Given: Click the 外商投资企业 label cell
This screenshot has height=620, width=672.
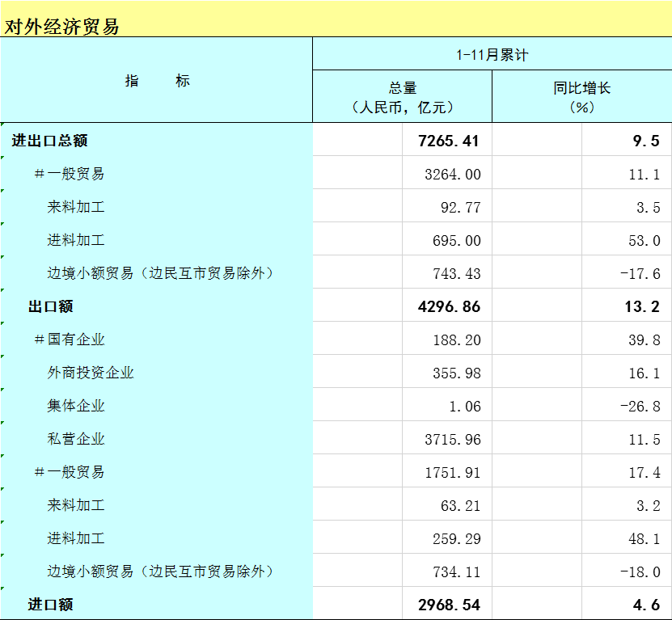Looking at the screenshot, I should tap(90, 373).
